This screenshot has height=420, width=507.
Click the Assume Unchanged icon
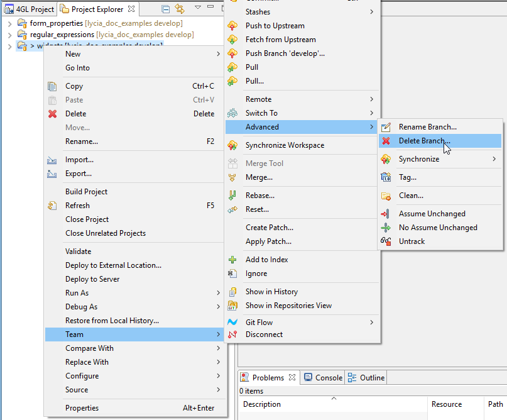[x=386, y=214]
